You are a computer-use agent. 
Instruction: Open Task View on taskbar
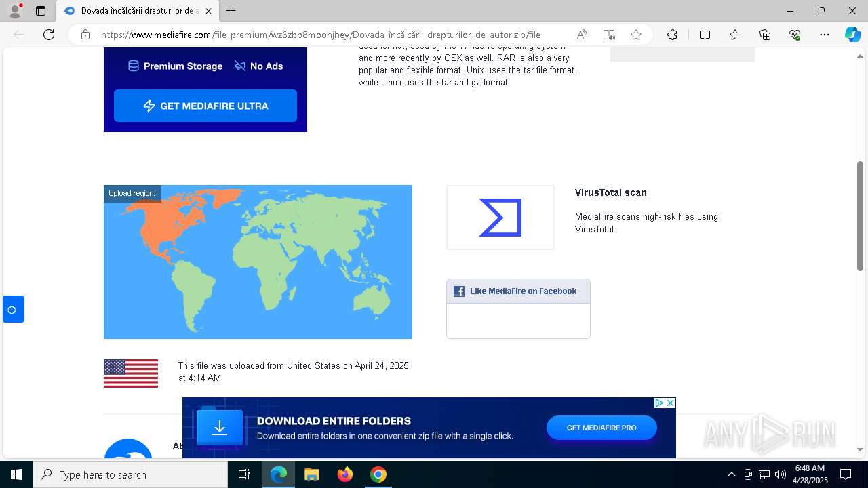[244, 474]
